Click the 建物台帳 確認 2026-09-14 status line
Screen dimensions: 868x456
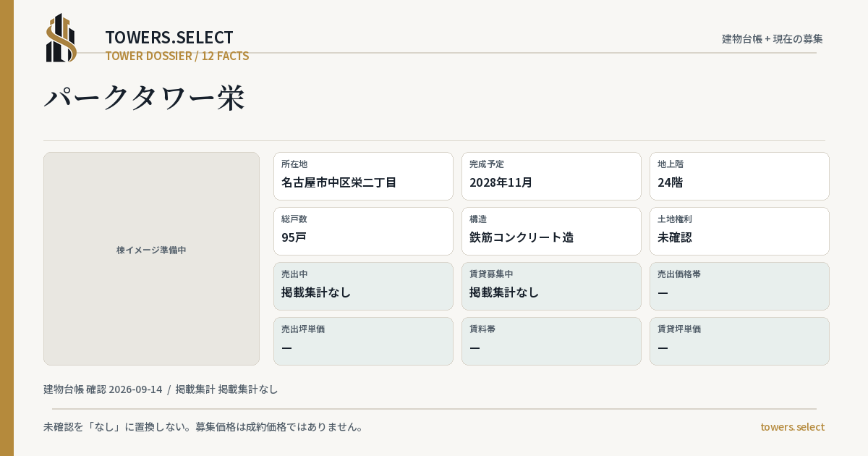[161, 389]
